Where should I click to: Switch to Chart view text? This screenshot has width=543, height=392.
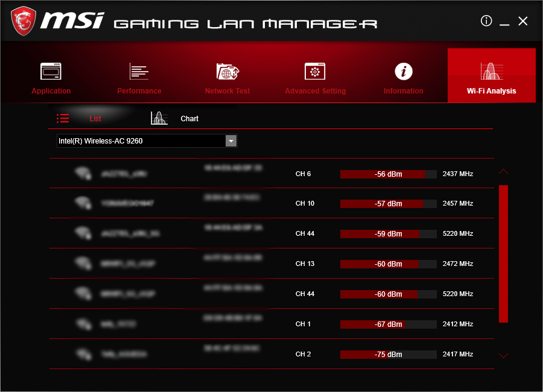[x=189, y=119]
